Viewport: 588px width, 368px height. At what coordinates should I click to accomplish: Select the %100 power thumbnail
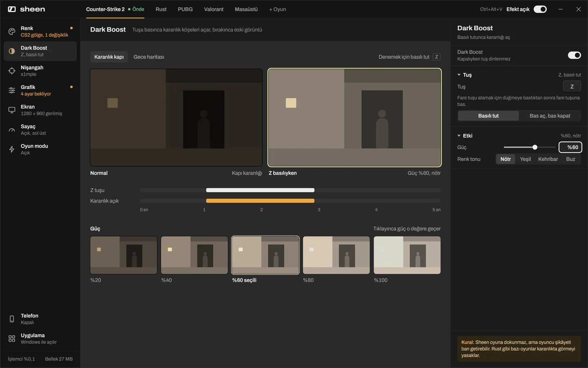tap(407, 255)
